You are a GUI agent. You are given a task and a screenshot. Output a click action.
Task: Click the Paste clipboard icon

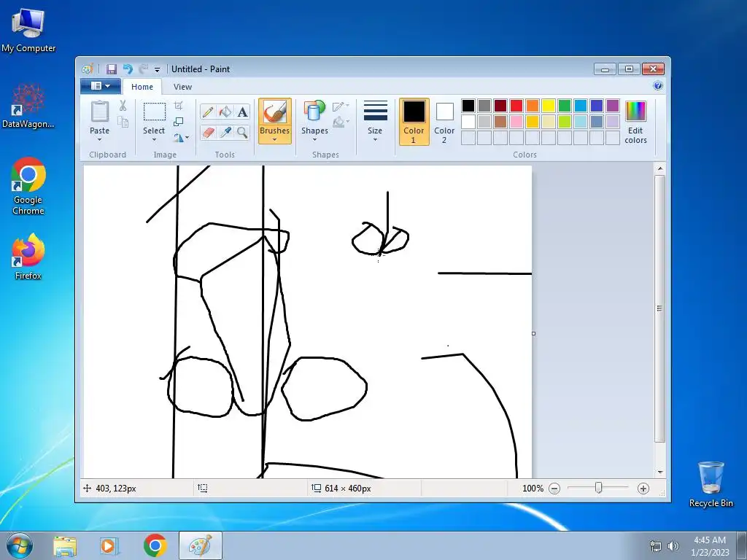pos(99,112)
